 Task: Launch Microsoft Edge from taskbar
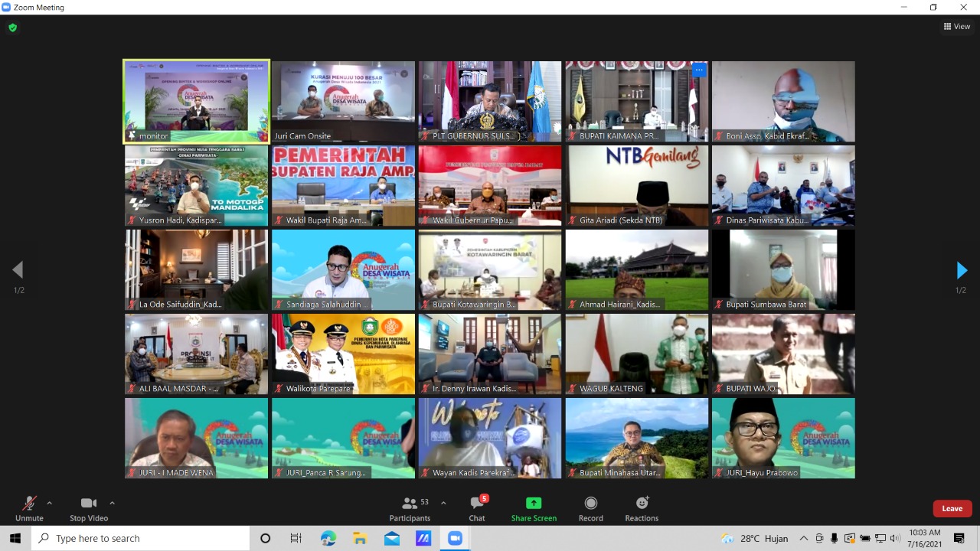328,539
